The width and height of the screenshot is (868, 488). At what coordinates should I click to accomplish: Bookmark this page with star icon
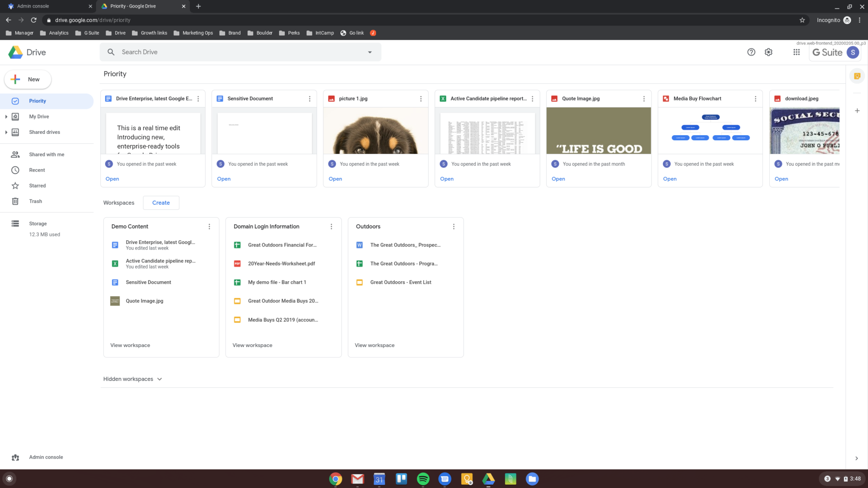pyautogui.click(x=802, y=20)
